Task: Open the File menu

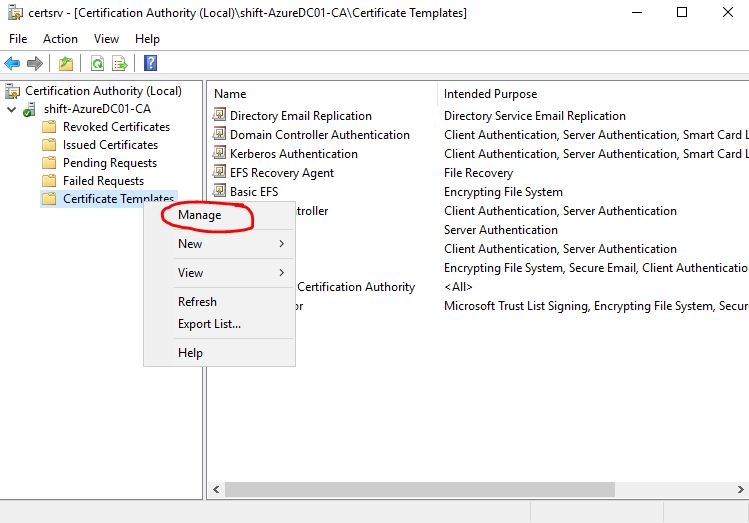Action: click(18, 39)
